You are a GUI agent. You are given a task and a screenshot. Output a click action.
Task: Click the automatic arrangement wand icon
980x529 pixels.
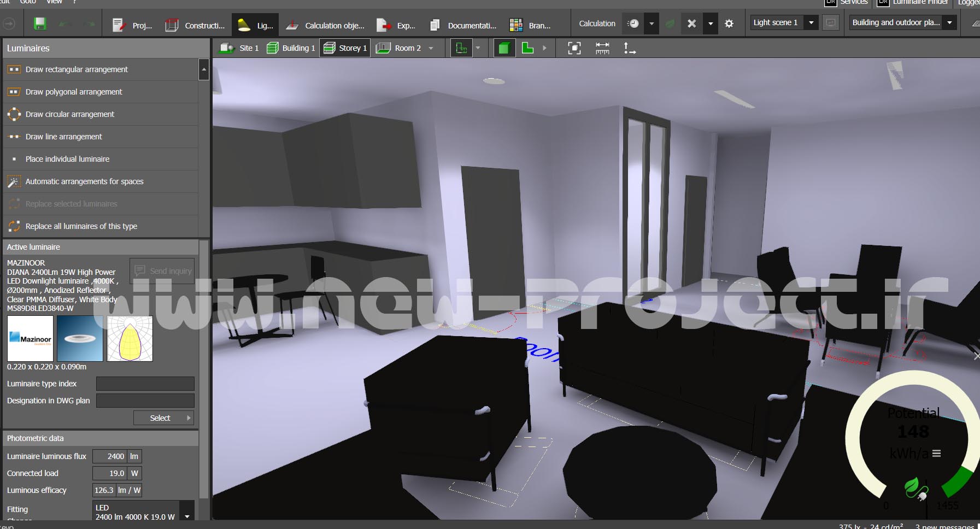[x=14, y=181]
